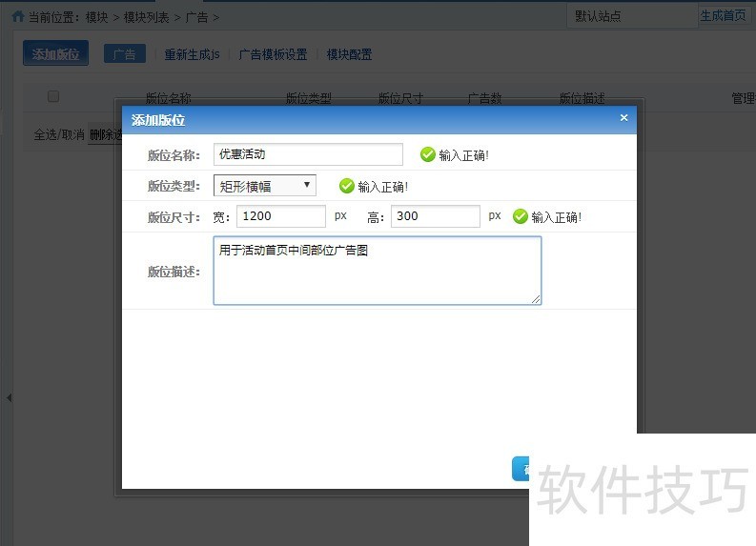The width and height of the screenshot is (756, 546).
Task: Click the 版位名称 column header
Action: point(169,98)
